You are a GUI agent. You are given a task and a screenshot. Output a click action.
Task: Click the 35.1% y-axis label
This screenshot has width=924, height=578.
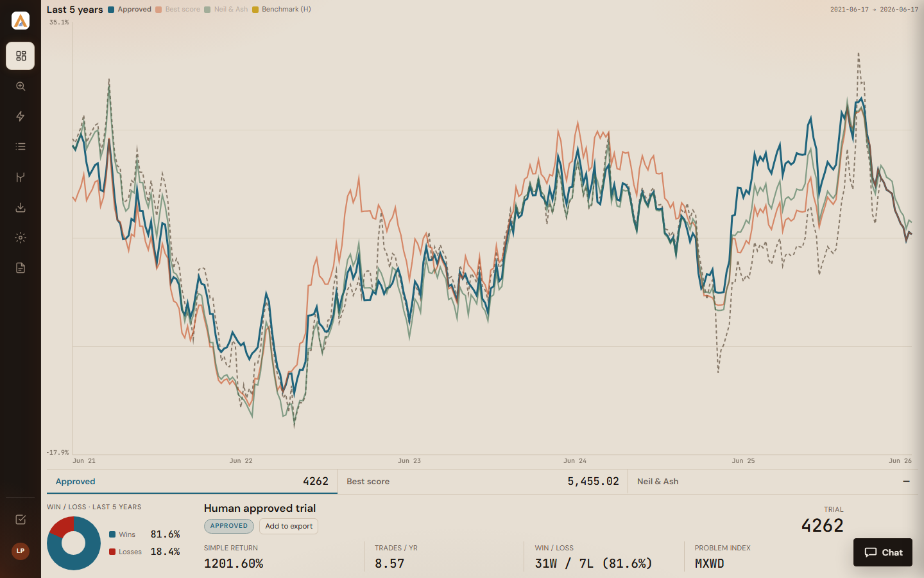59,22
